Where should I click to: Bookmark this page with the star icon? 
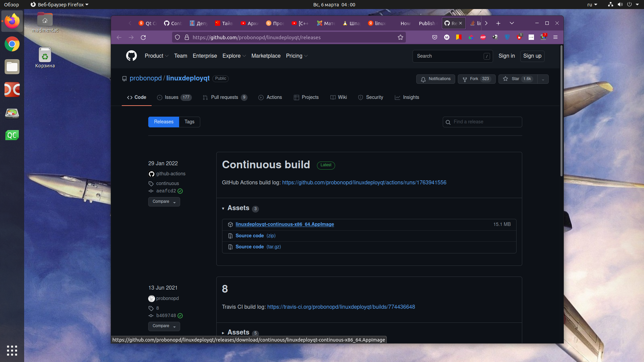(x=400, y=37)
